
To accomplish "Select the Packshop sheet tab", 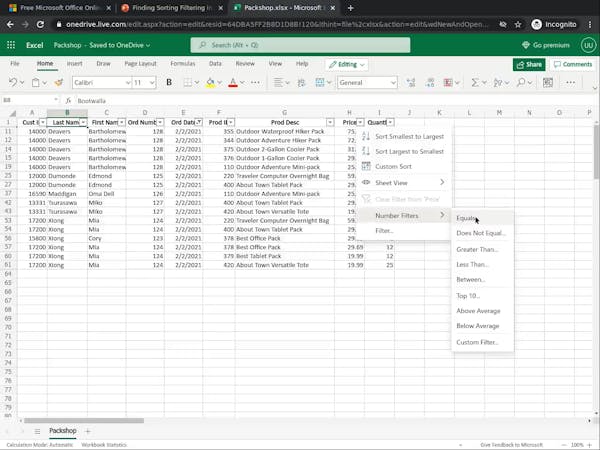I will click(63, 431).
